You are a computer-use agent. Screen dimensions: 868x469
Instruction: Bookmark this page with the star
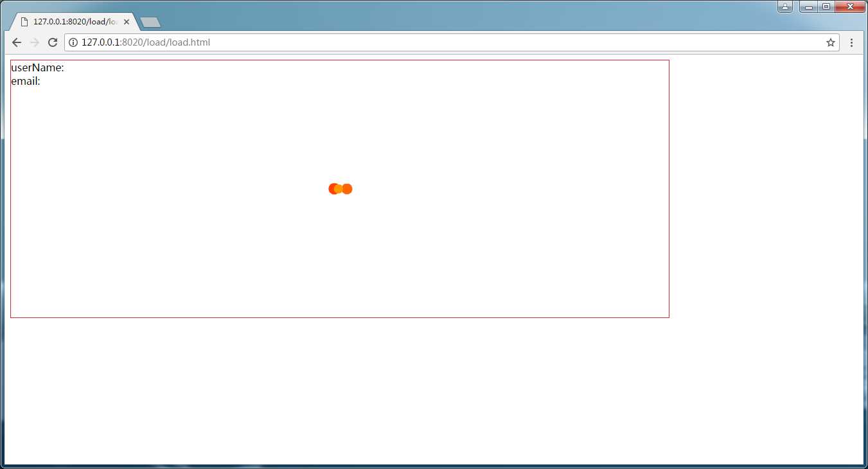(x=830, y=42)
